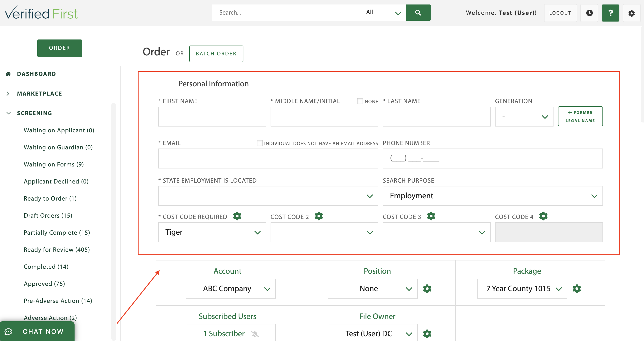Click the File Owner gear icon
This screenshot has width=644, height=341.
coord(427,334)
